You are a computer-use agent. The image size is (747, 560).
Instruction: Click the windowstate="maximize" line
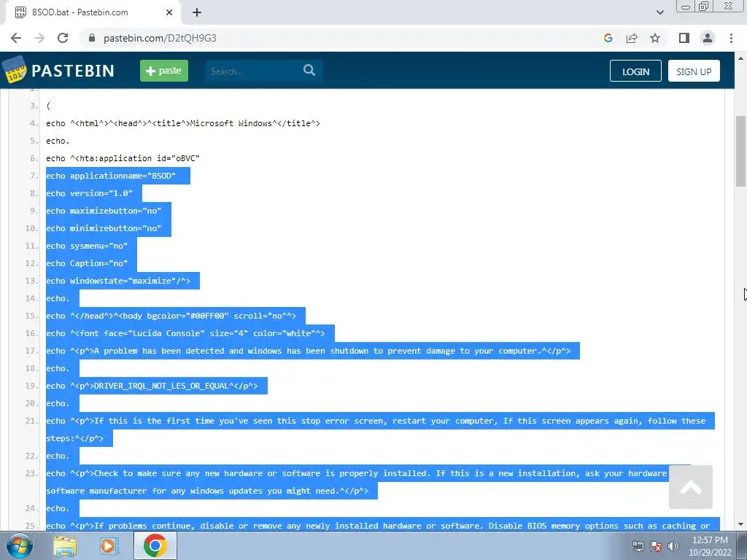(x=118, y=281)
